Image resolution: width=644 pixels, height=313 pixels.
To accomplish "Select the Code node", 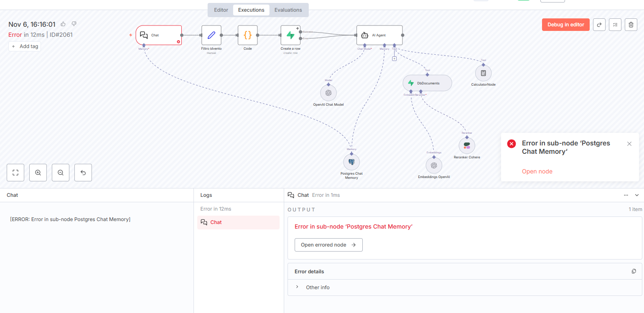I will click(248, 35).
